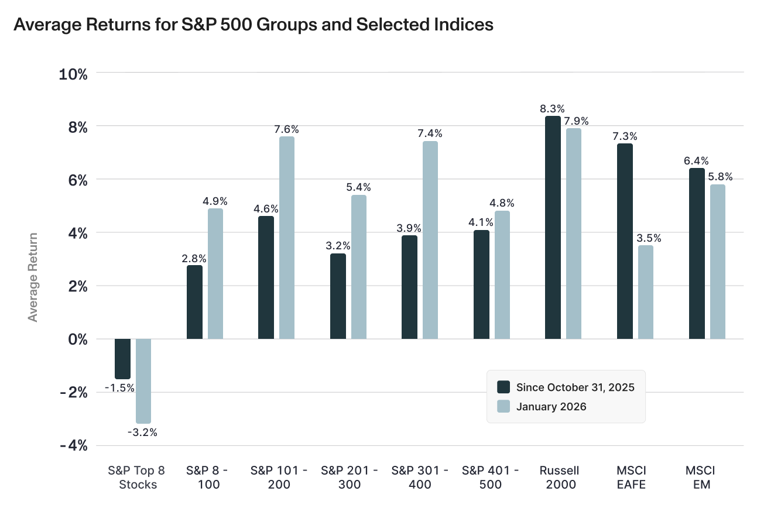Select the 7.4% light bar for S&P 301 - 400
Image resolution: width=781 pixels, height=532 pixels.
click(430, 240)
